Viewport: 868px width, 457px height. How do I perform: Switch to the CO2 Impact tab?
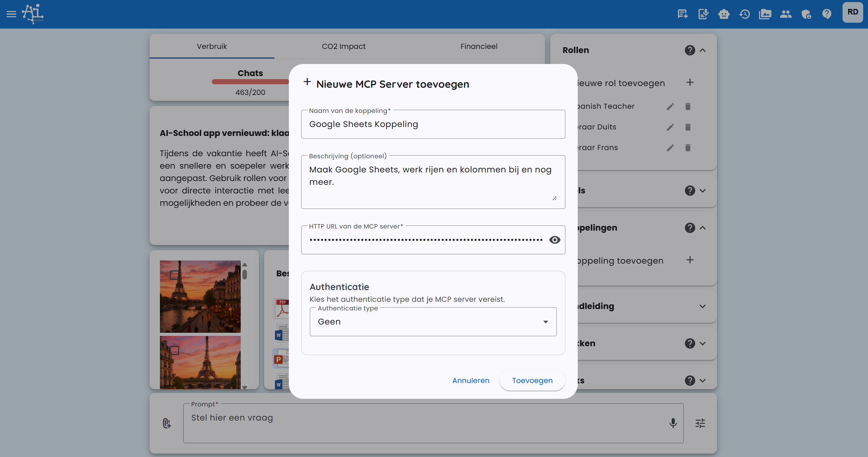[344, 46]
